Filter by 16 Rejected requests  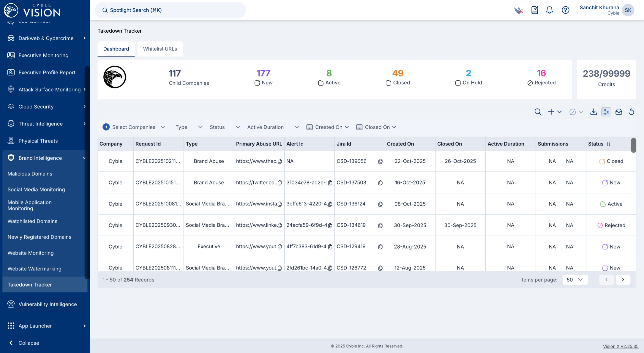point(542,77)
